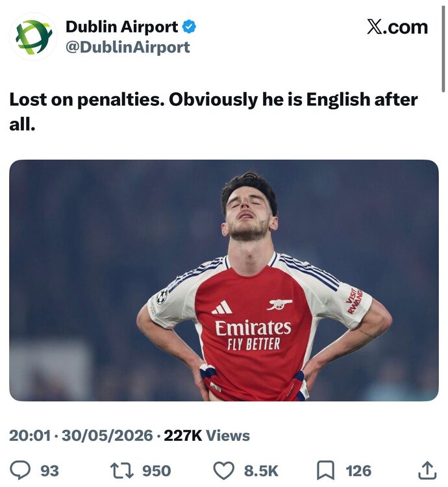The image size is (448, 487).
Task: Open the X.com logo link
Action: (397, 27)
